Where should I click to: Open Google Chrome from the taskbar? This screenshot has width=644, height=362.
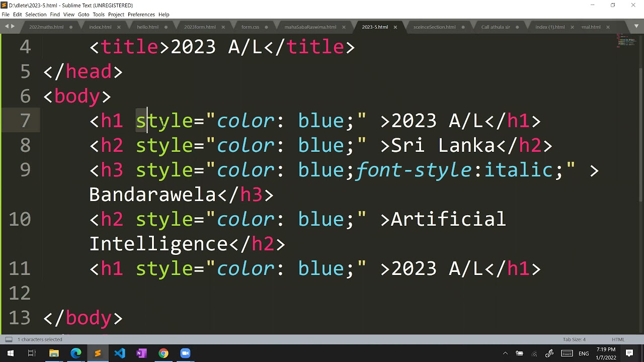click(x=163, y=353)
